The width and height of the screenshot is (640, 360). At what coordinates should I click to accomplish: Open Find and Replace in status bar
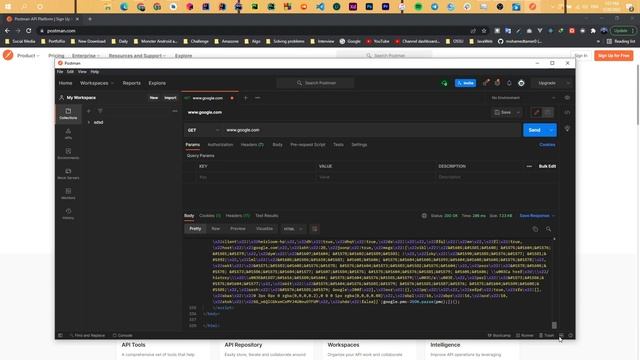(87, 336)
